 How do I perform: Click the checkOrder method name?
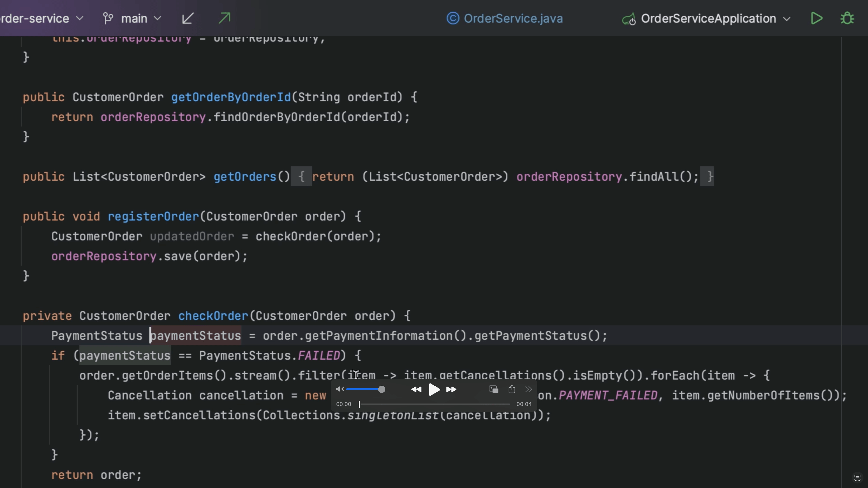tap(213, 316)
